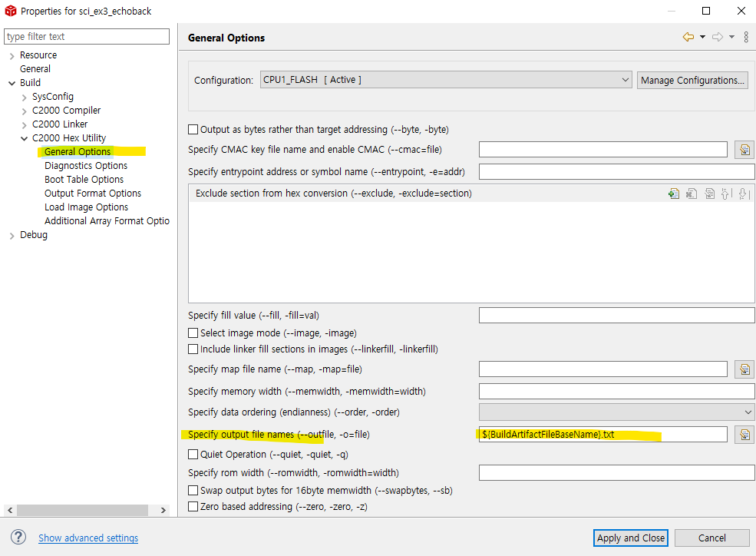Open Boot Table Options page
This screenshot has height=556, width=756.
coord(84,180)
